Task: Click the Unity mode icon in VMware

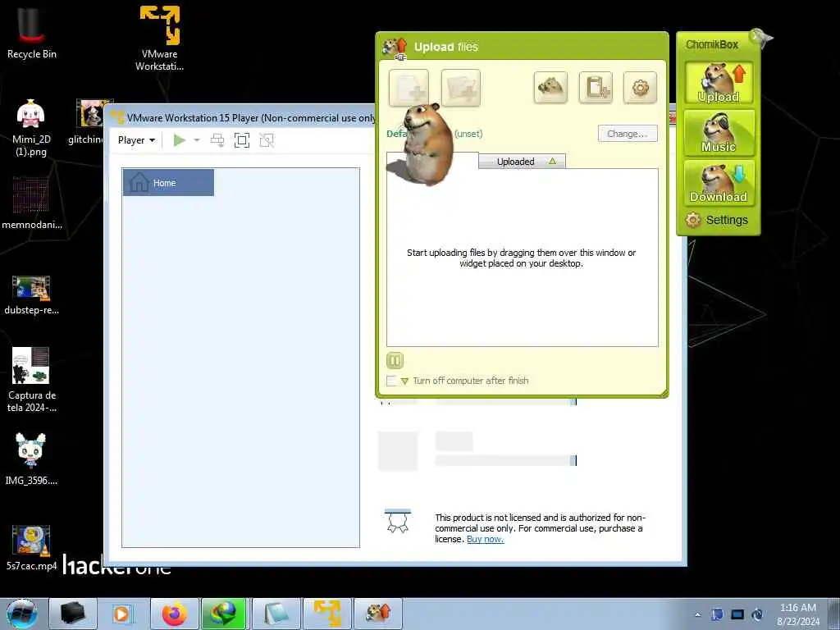Action: pos(267,140)
